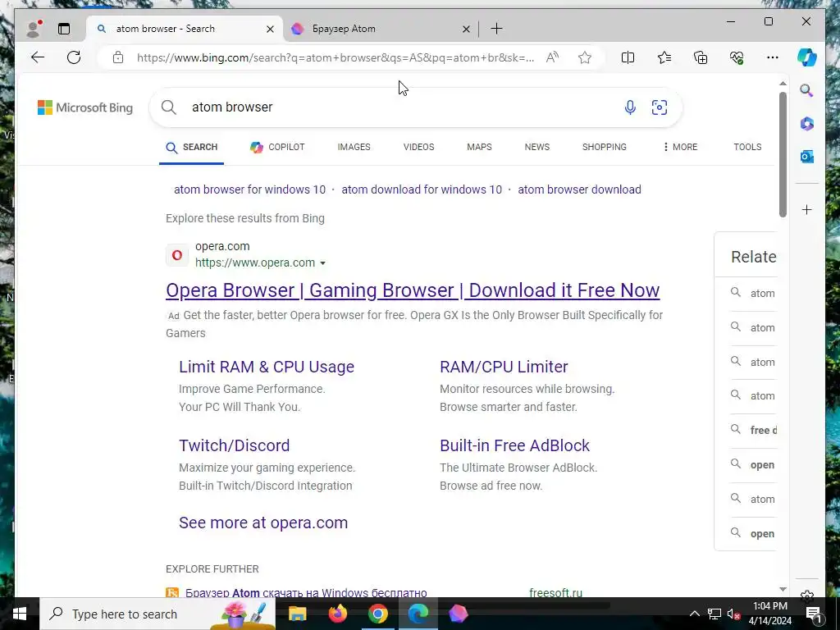The width and height of the screenshot is (840, 630).
Task: Open the Collections icon
Action: (701, 57)
